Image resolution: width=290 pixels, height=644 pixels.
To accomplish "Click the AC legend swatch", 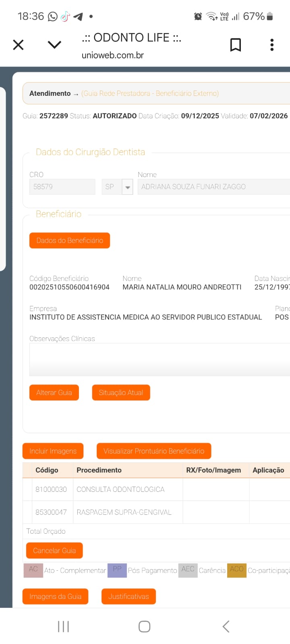I will (x=33, y=570).
